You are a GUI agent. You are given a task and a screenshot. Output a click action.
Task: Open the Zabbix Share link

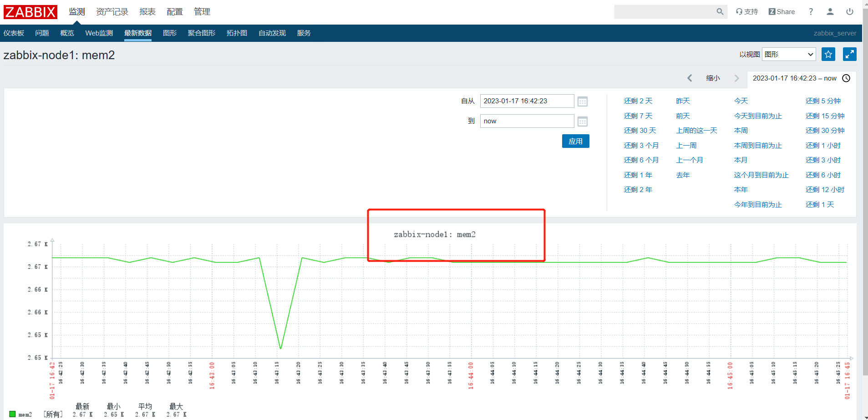(782, 12)
